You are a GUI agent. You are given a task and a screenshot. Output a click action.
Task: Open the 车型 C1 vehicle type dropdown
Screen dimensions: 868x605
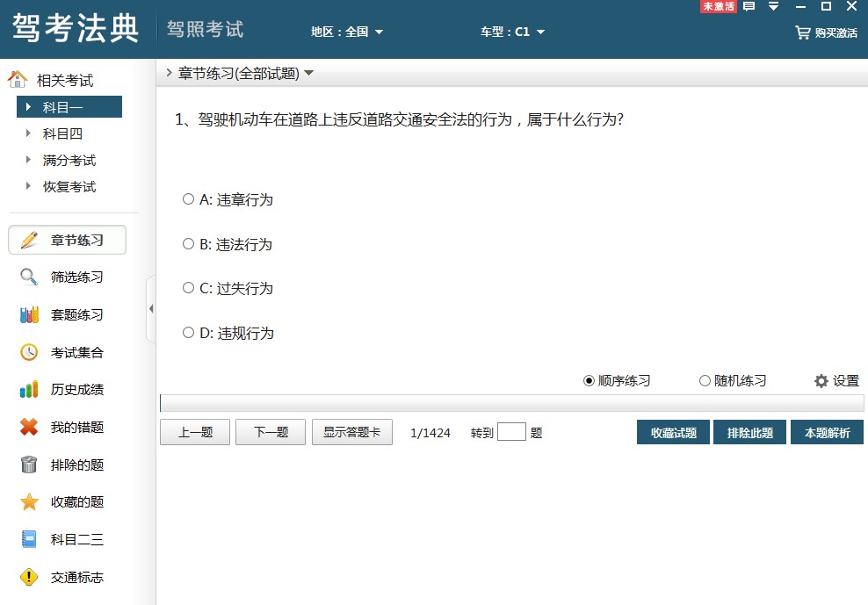click(513, 32)
